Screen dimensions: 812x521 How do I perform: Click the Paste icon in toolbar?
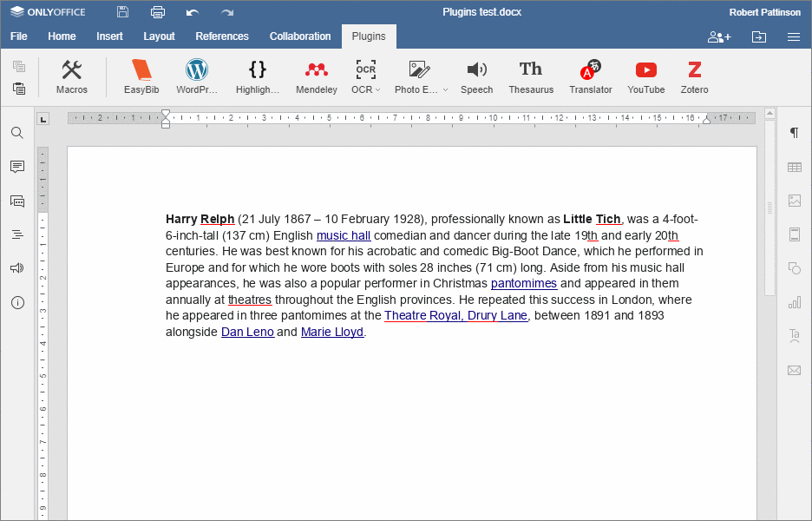(19, 88)
